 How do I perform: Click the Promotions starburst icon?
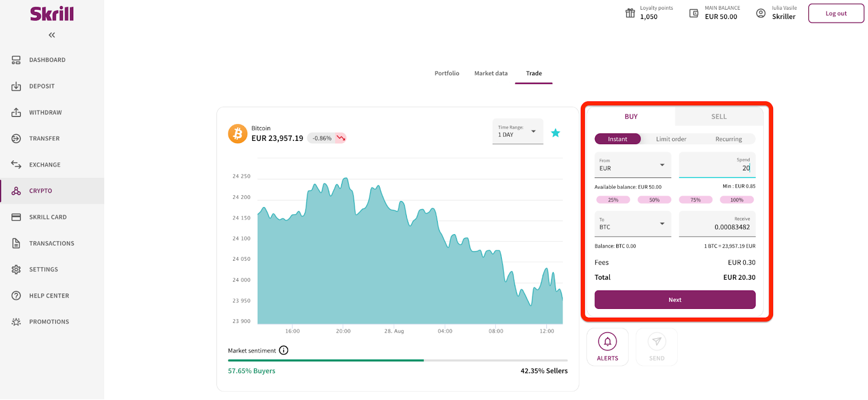pos(16,322)
